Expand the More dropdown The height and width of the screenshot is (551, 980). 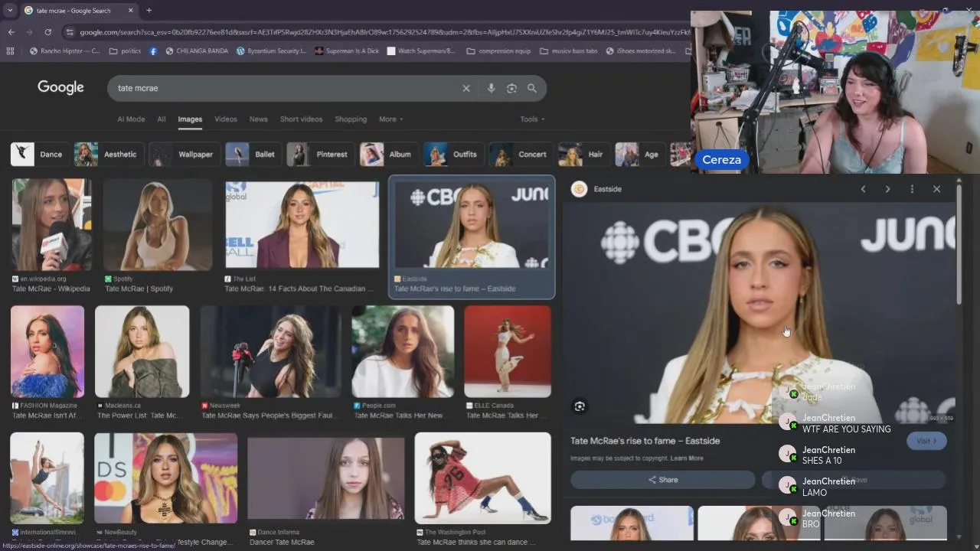pyautogui.click(x=390, y=119)
